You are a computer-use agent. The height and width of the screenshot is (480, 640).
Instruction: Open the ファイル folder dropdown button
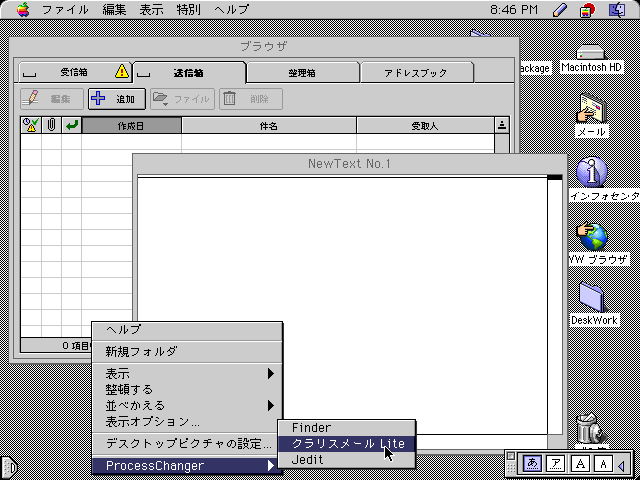tap(182, 99)
